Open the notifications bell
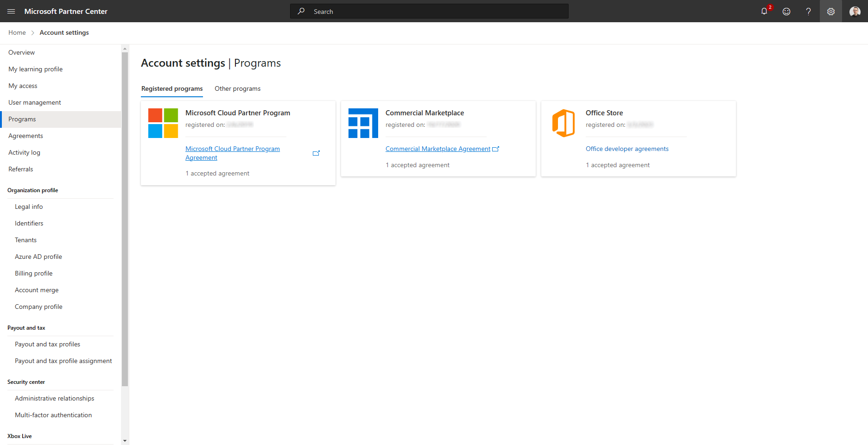This screenshot has height=445, width=868. point(764,11)
